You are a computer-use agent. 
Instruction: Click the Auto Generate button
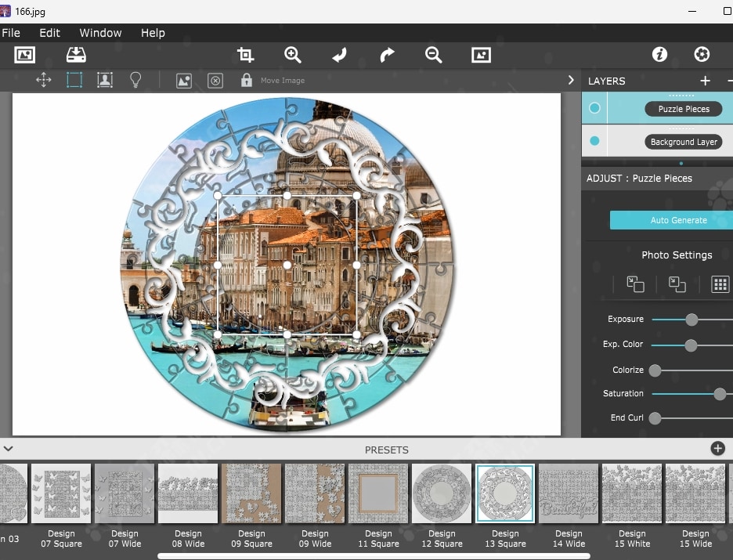(678, 220)
